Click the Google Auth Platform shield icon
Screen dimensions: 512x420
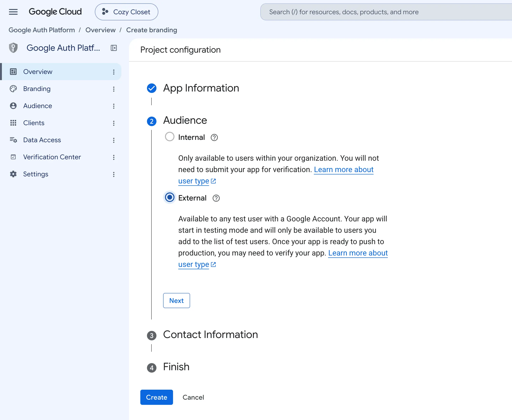(x=13, y=48)
